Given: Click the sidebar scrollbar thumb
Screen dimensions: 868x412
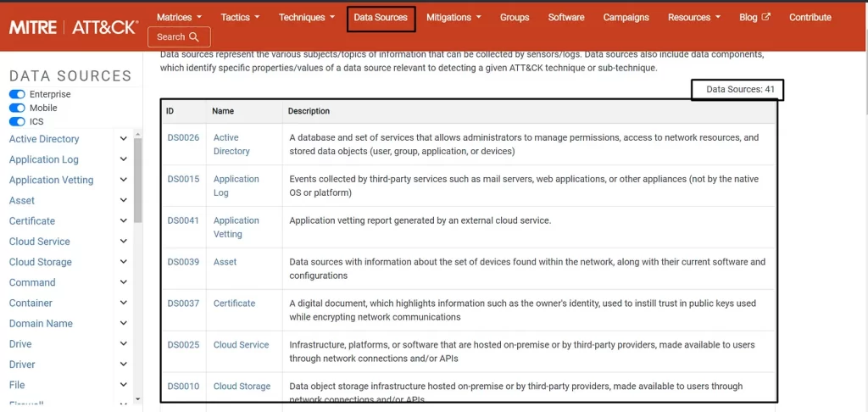Looking at the screenshot, I should (138, 180).
